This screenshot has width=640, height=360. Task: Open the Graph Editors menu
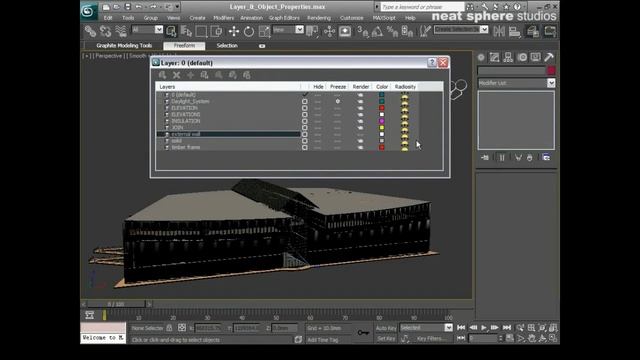tap(284, 18)
